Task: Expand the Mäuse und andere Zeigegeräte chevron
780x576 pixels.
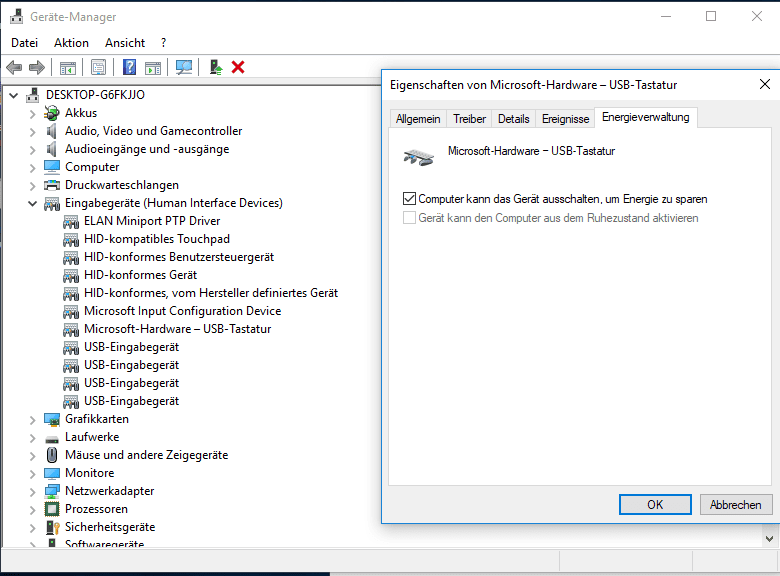Action: click(x=32, y=456)
